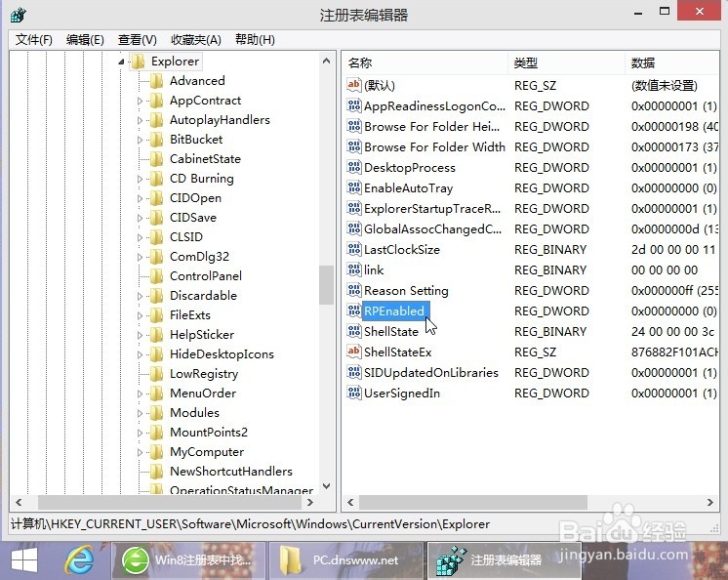The width and height of the screenshot is (728, 580).
Task: Click the (默认) string value icon
Action: tap(354, 85)
